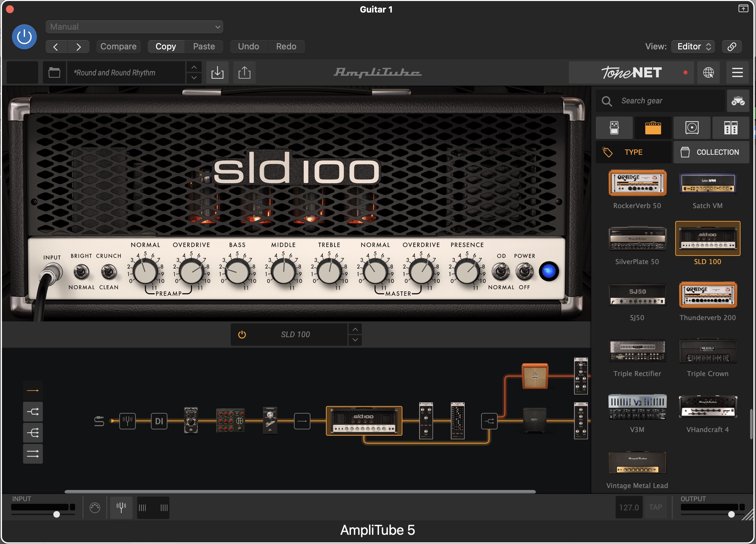Click the Undo button

click(x=249, y=47)
